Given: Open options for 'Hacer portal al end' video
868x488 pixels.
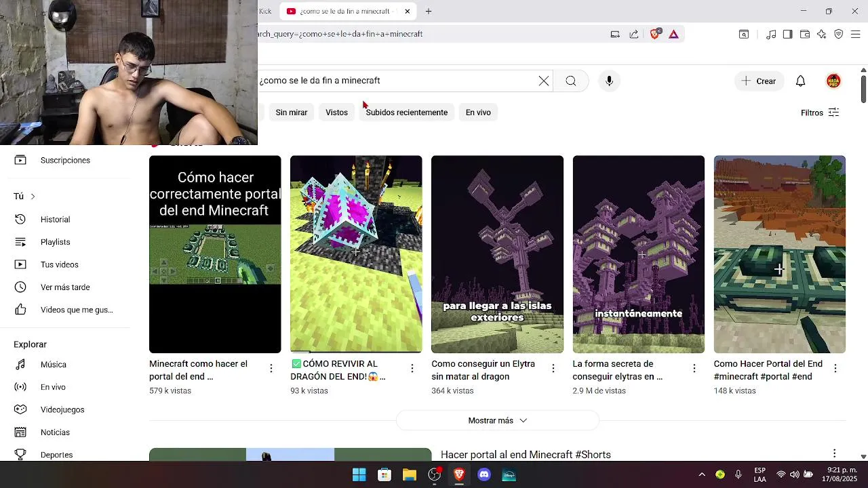Looking at the screenshot, I should pyautogui.click(x=834, y=453).
